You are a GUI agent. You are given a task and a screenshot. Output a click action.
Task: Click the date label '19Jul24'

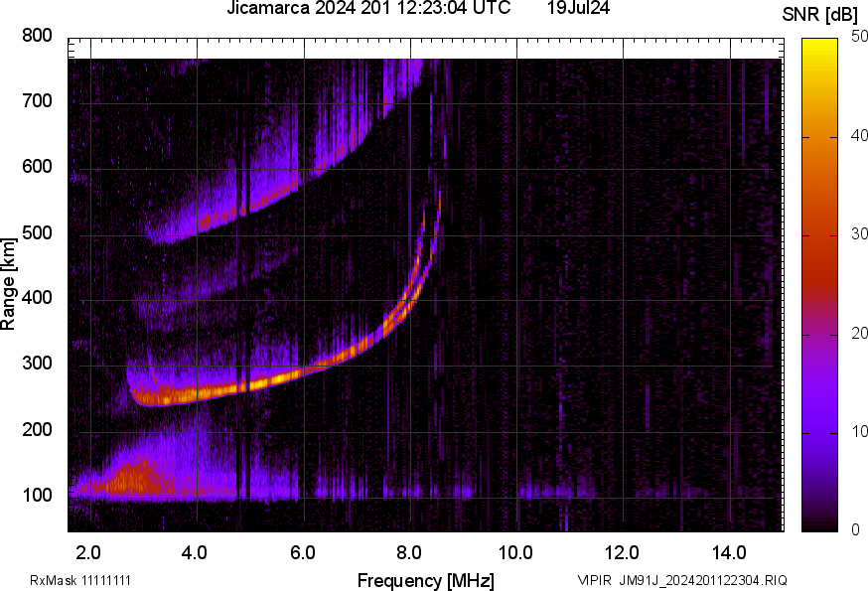tap(578, 8)
